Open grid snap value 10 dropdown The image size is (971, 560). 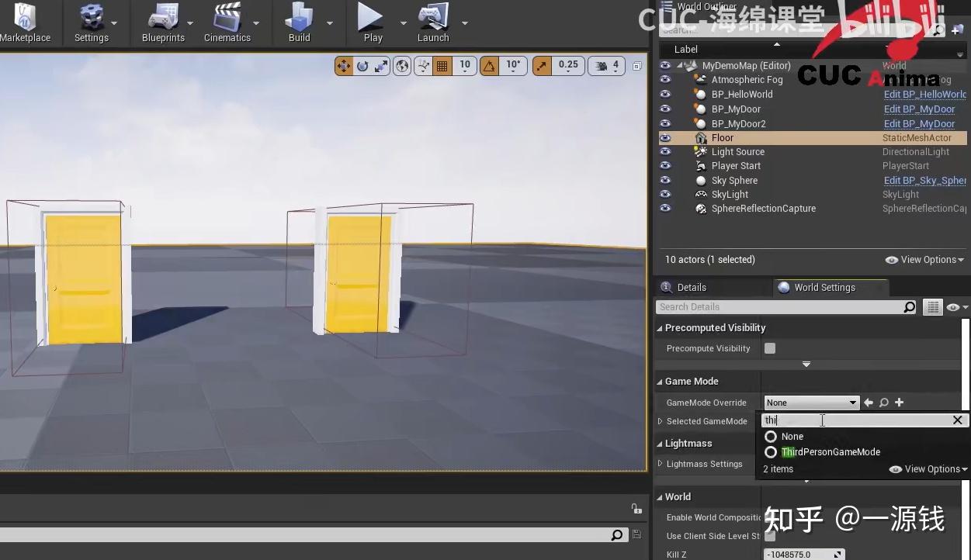[464, 66]
